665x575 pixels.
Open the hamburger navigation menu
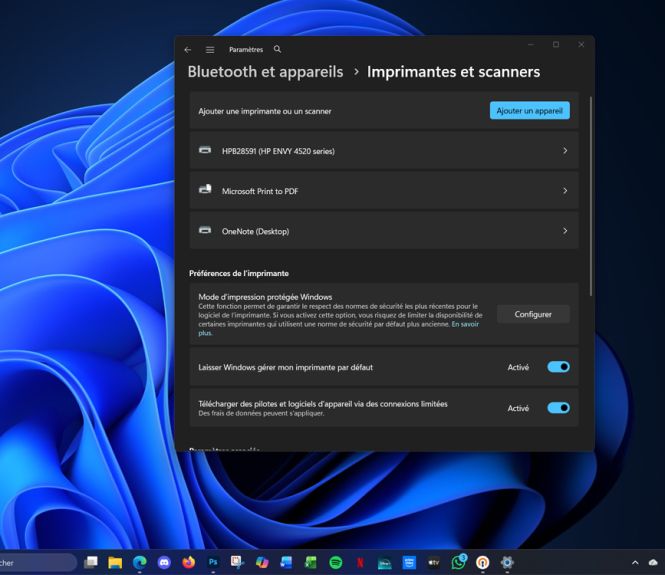click(210, 49)
